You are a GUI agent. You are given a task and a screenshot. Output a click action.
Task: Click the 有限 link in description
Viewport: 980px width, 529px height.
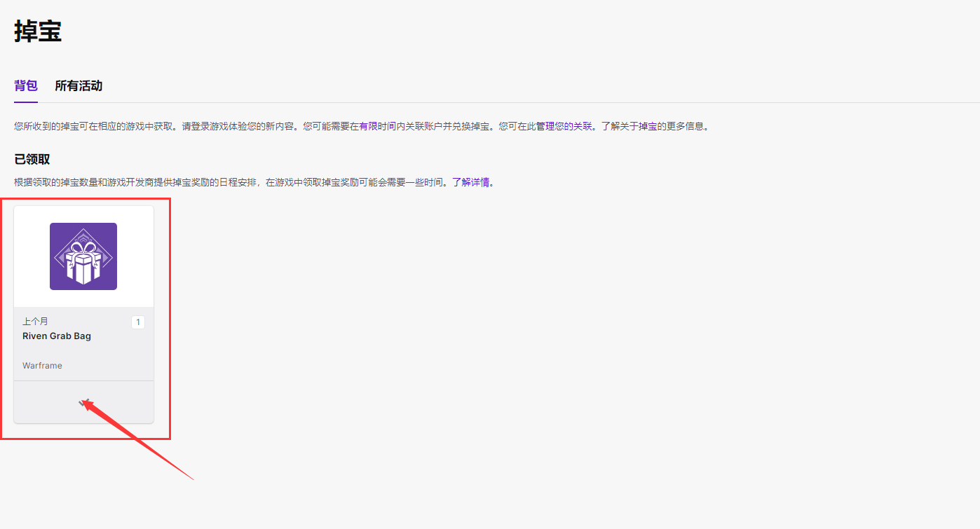(x=368, y=127)
